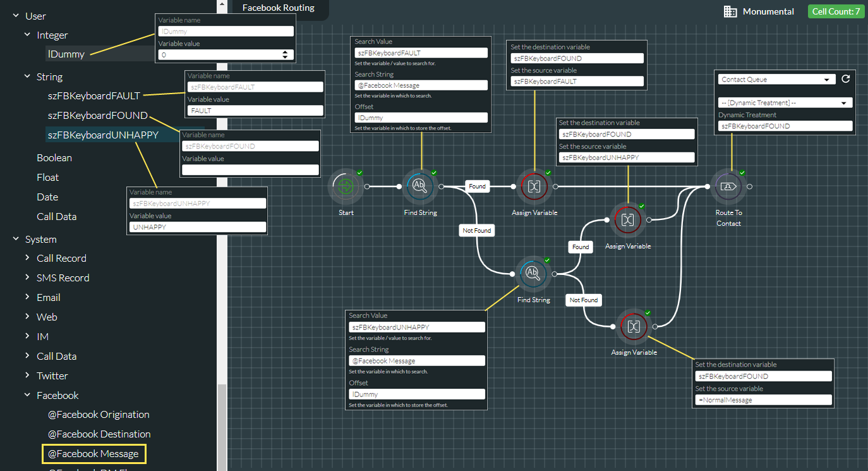Open the Contact Queue dropdown
This screenshot has width=868, height=471.
(776, 80)
